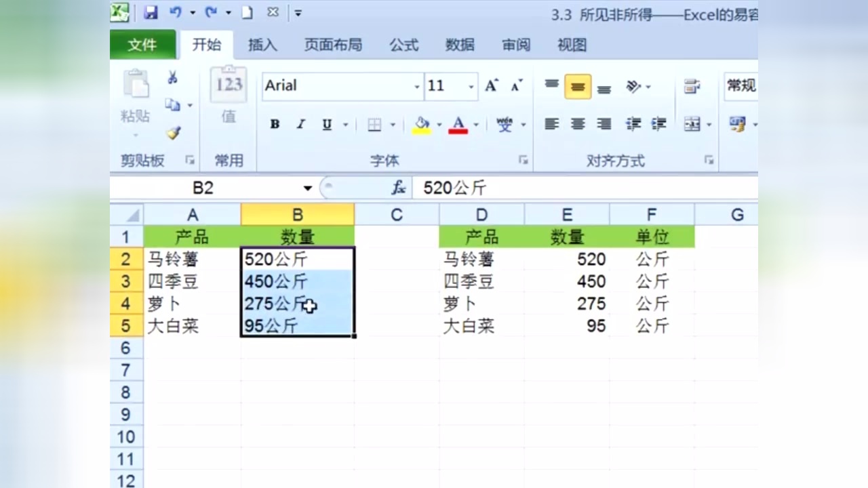Screen dimensions: 868x488
Task: Click the wrap text icon
Action: point(692,86)
